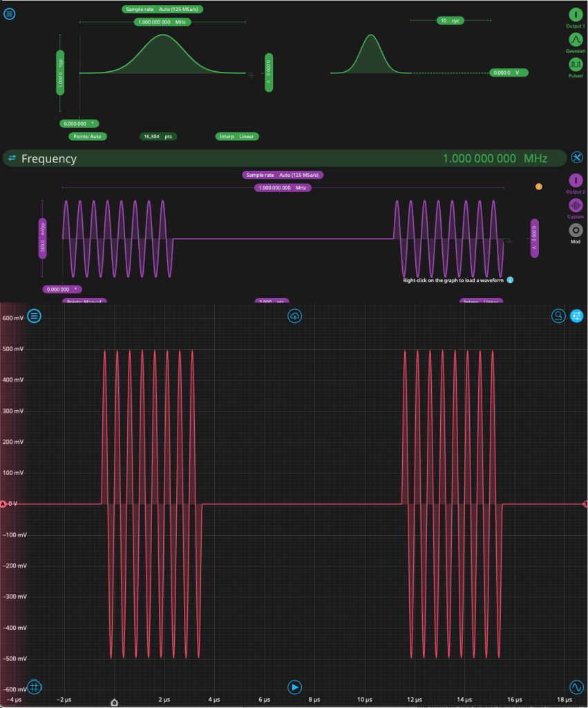The width and height of the screenshot is (588, 708).
Task: Open the Pulsed mode icon
Action: click(576, 64)
